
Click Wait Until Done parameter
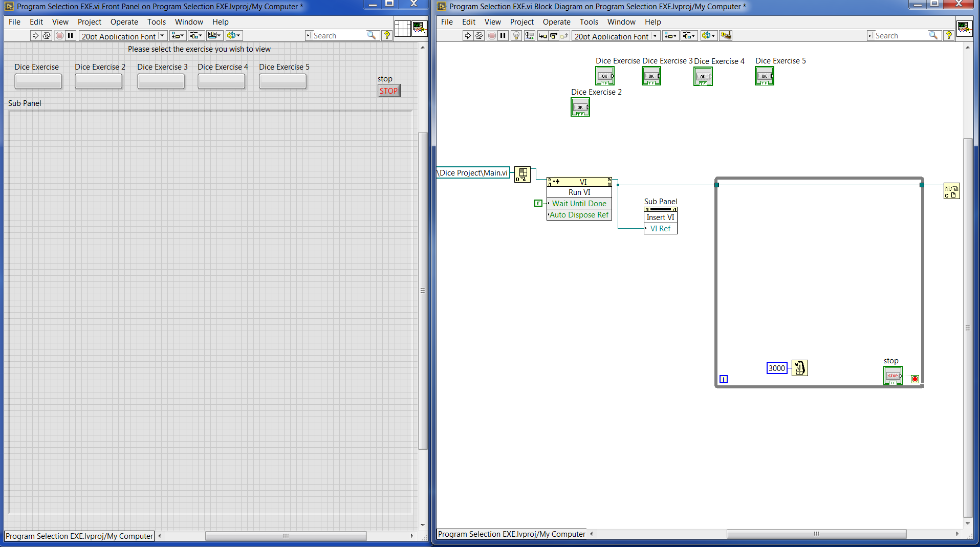[579, 204]
